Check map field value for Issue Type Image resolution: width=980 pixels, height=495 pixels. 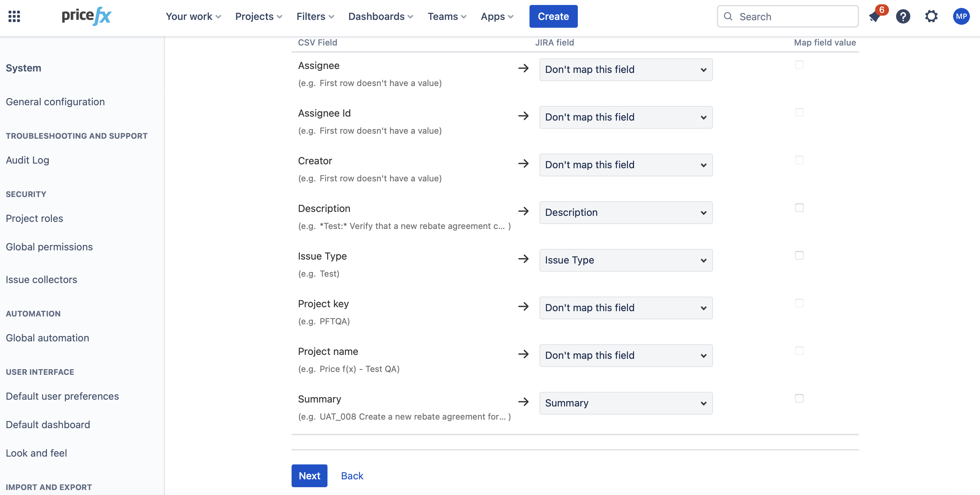click(x=799, y=255)
